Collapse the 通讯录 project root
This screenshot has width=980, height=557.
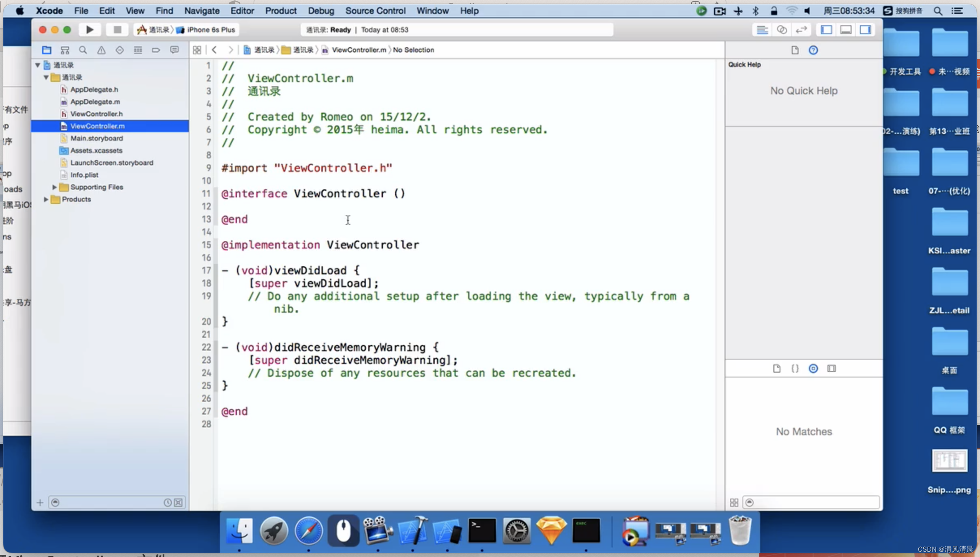37,65
